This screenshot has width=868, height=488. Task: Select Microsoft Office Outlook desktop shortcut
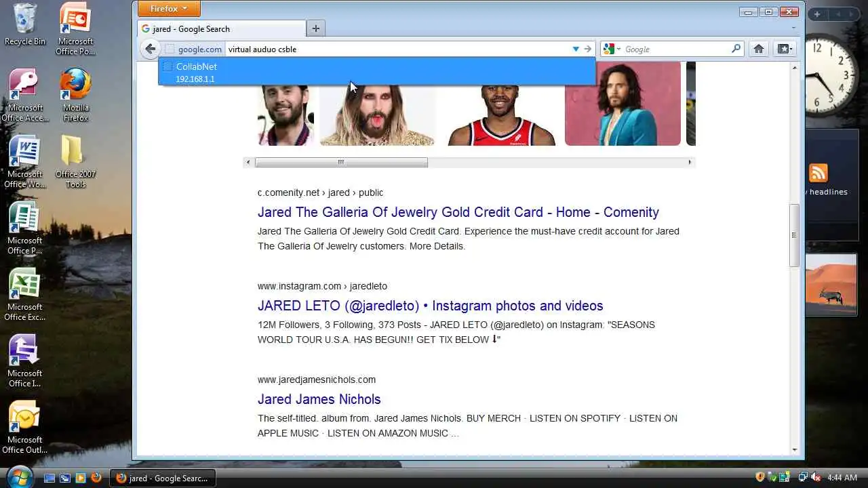coord(25,427)
